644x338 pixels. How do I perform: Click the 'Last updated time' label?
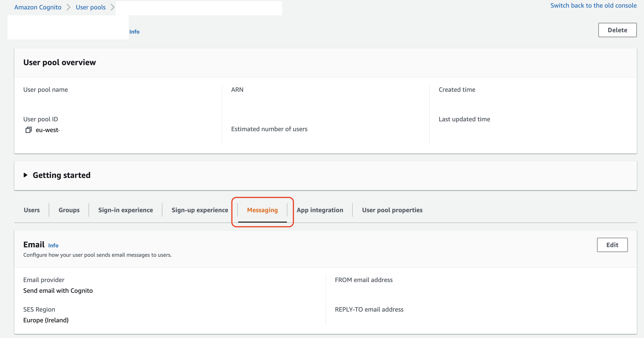tap(464, 119)
